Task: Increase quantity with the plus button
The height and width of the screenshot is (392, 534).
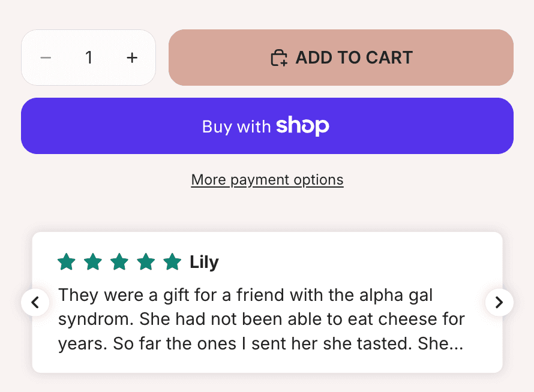Action: (x=132, y=58)
